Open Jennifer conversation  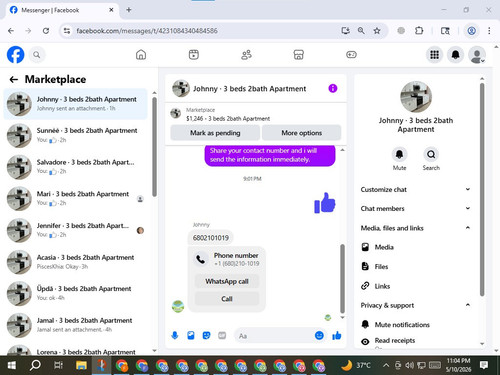75,230
